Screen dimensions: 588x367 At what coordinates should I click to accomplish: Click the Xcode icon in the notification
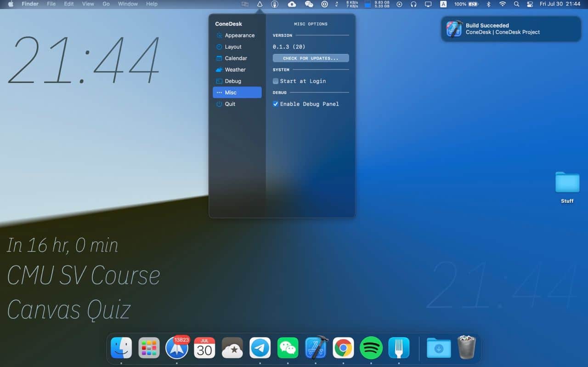454,29
